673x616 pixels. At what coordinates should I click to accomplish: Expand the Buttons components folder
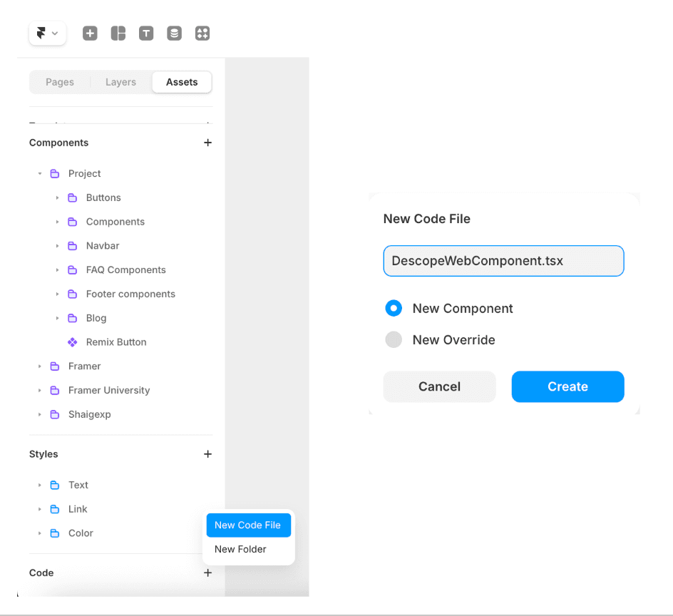coord(58,197)
